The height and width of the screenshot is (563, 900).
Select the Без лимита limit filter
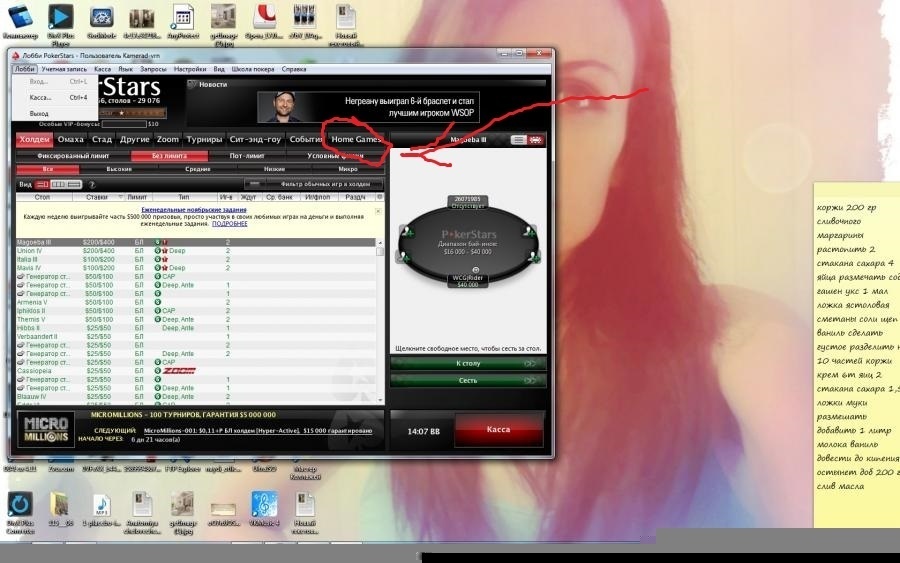pyautogui.click(x=169, y=156)
